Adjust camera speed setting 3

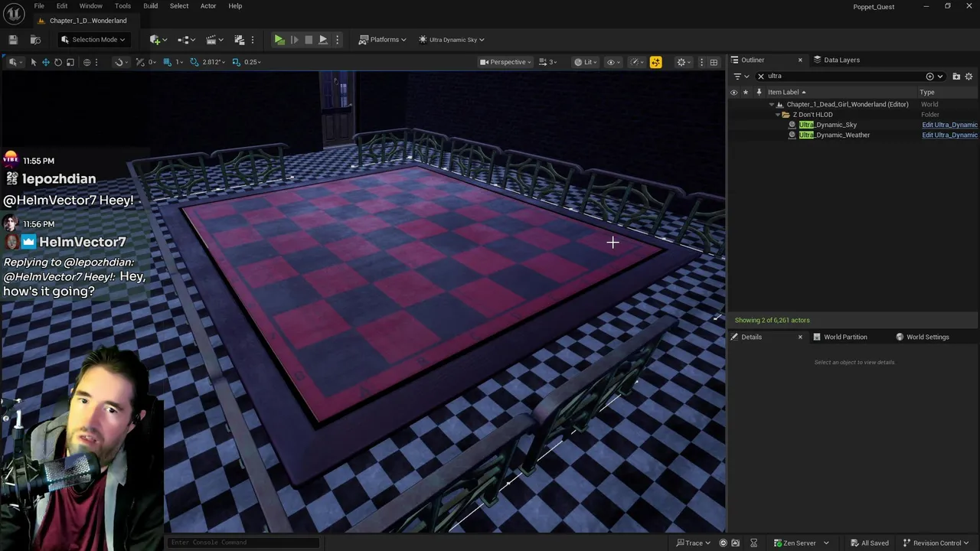548,62
